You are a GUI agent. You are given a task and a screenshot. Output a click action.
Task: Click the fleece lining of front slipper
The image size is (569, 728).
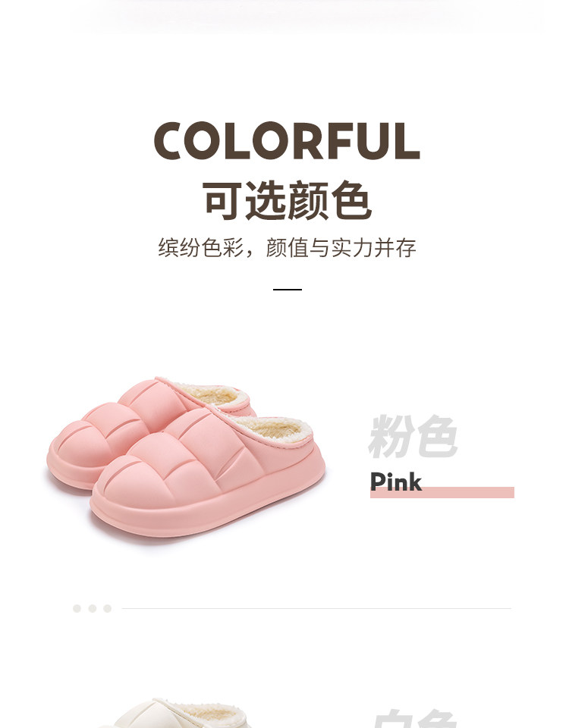pyautogui.click(x=274, y=428)
